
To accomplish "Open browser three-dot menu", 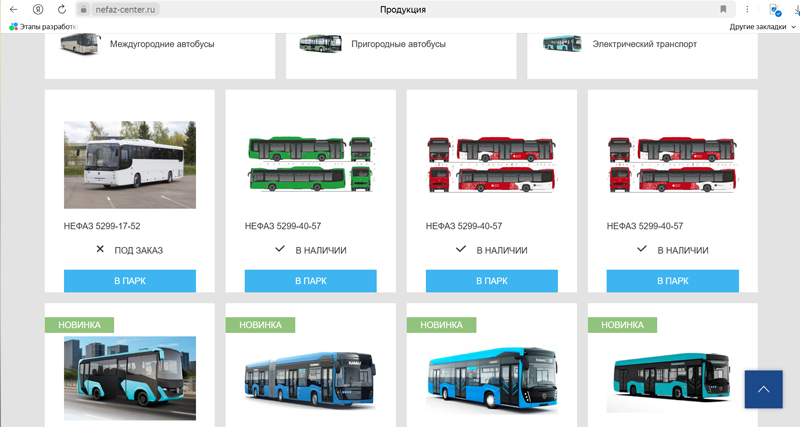I will coord(747,9).
